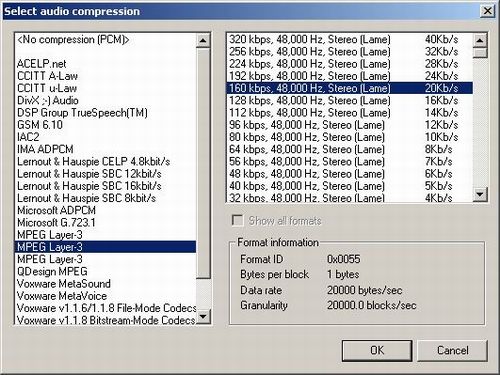Viewport: 500px width, 375px height.
Task: Click the codec list scroll-up arrow
Action: [203, 41]
